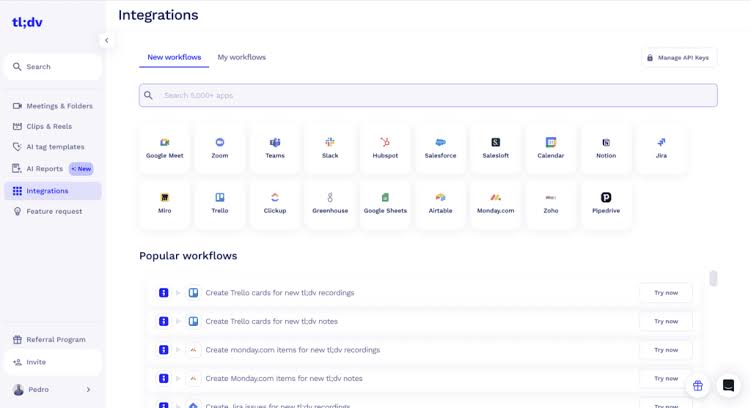Viewport: 751px width, 408px height.
Task: Click the popular workflows scrollbar handle
Action: coord(713,278)
